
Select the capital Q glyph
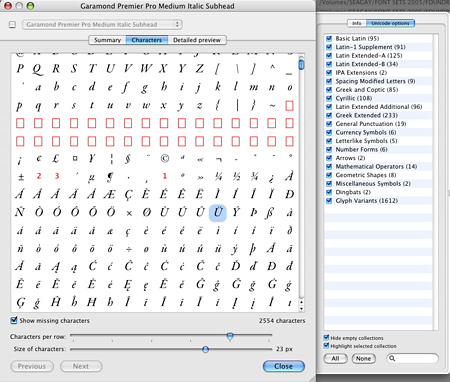click(x=38, y=70)
